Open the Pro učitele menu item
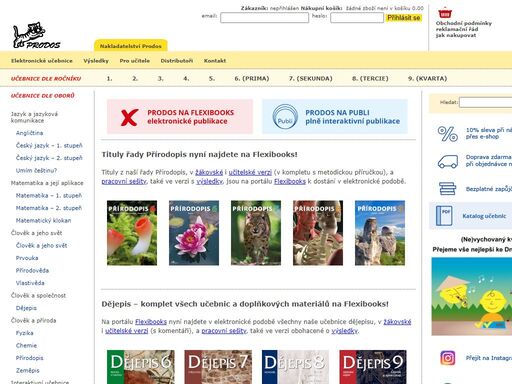 click(135, 61)
